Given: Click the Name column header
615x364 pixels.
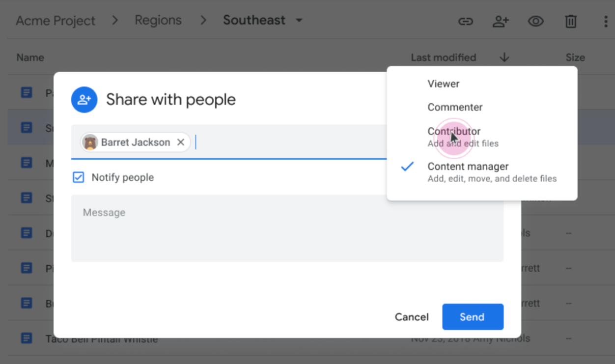Looking at the screenshot, I should tap(30, 57).
